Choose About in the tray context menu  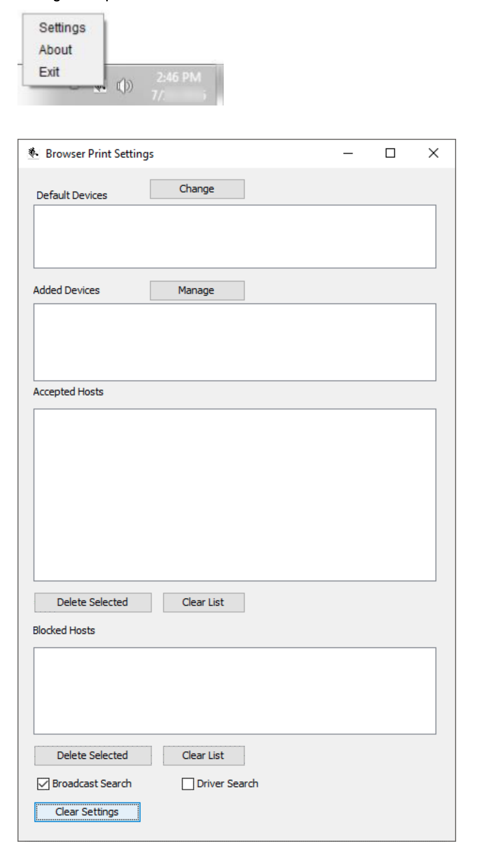point(55,50)
